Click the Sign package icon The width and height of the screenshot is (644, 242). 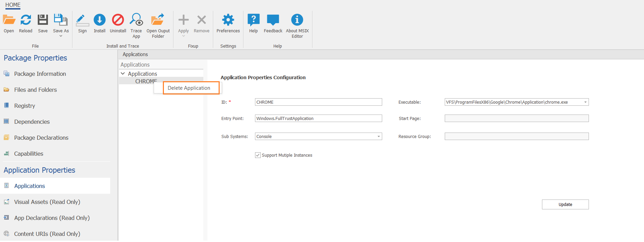(x=82, y=20)
